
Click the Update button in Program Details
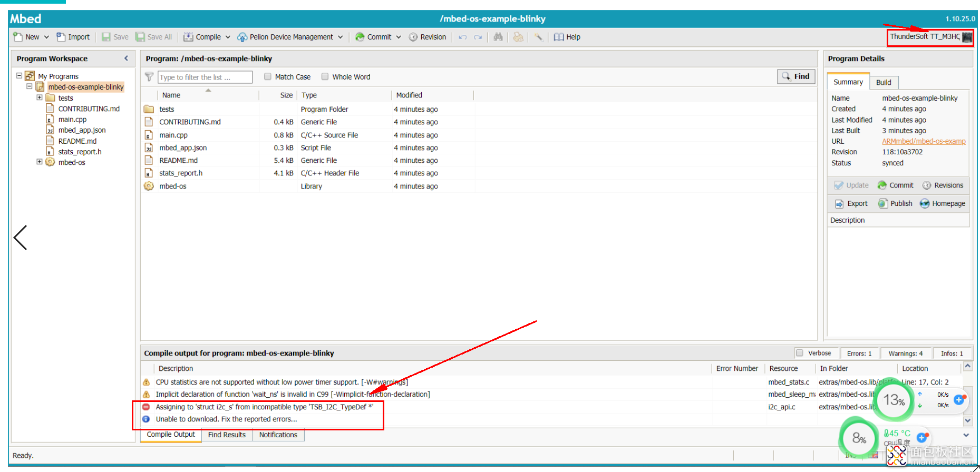click(851, 185)
